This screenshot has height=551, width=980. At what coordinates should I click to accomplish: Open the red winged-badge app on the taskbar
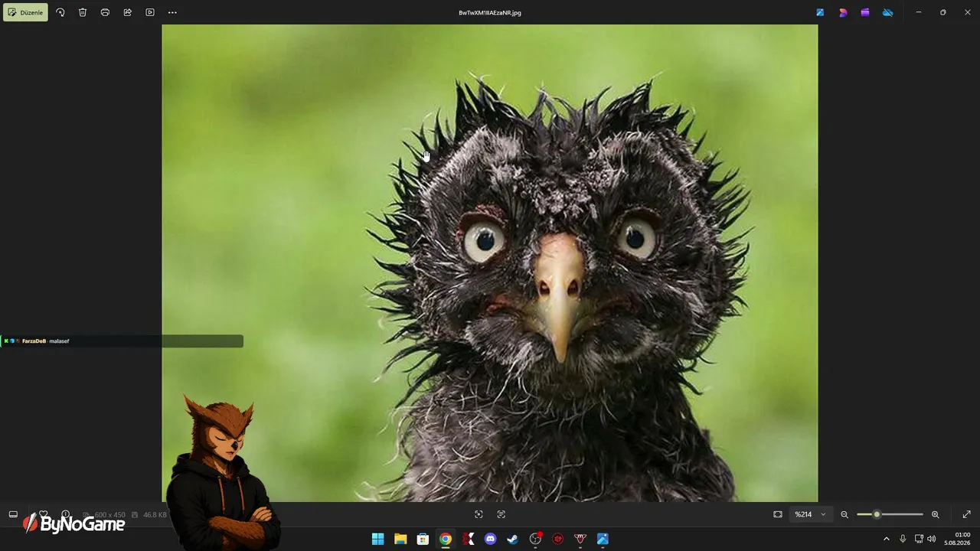[580, 539]
